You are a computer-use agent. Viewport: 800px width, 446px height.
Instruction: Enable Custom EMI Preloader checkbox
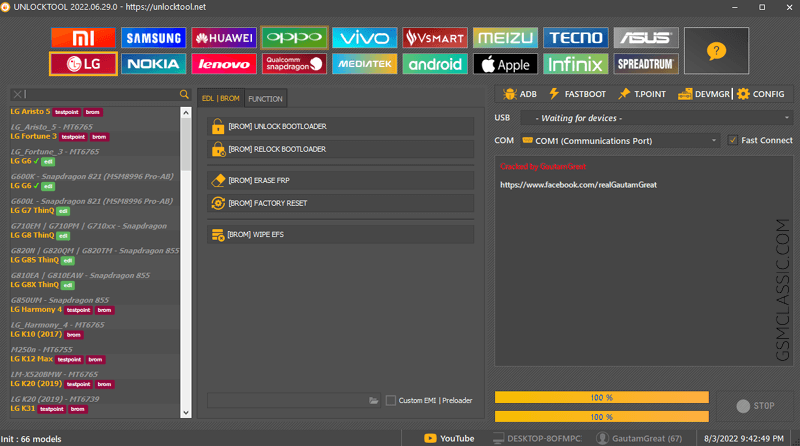tap(391, 401)
